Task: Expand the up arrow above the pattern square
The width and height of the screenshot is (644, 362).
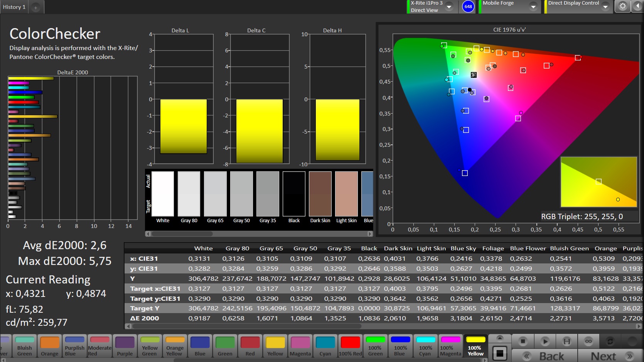Action: [500, 338]
